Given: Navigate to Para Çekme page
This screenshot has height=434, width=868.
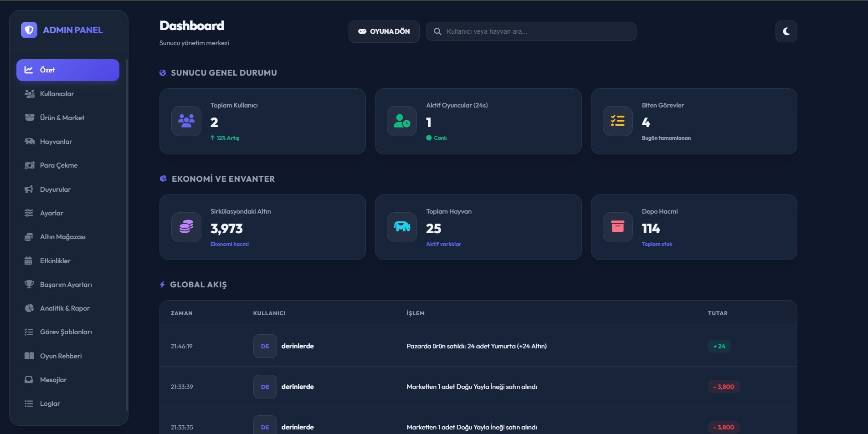Looking at the screenshot, I should tap(59, 165).
